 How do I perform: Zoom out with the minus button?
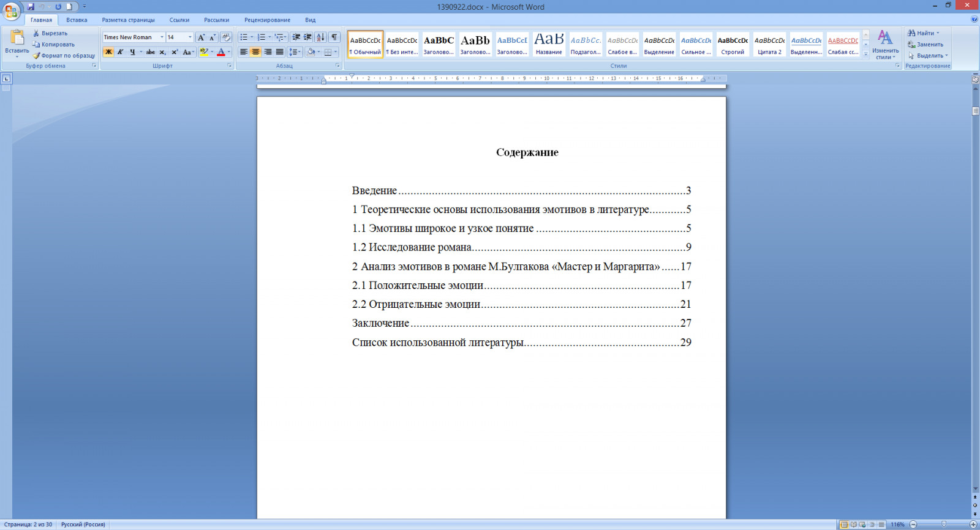pyautogui.click(x=913, y=524)
